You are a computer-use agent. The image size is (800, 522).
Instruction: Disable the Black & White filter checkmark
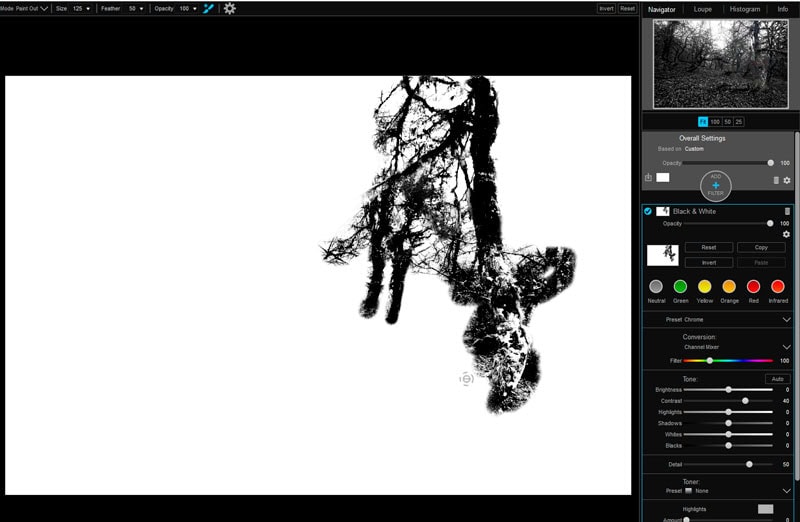click(648, 211)
